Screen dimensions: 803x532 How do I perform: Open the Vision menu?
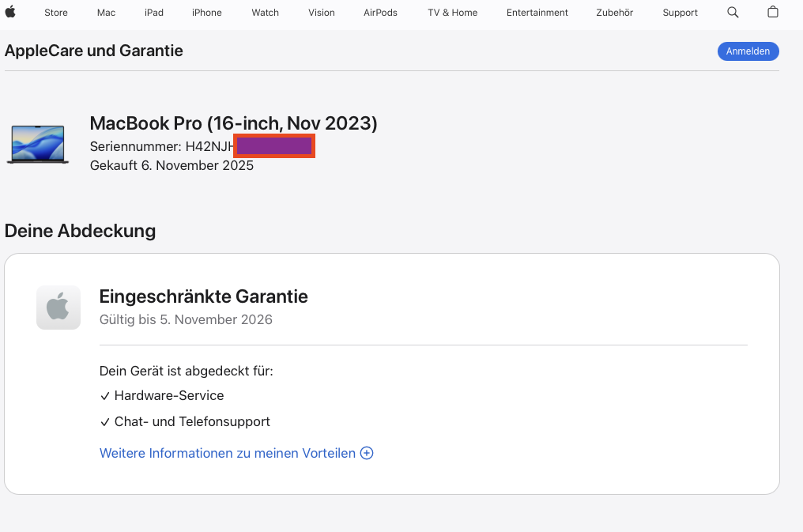tap(322, 13)
